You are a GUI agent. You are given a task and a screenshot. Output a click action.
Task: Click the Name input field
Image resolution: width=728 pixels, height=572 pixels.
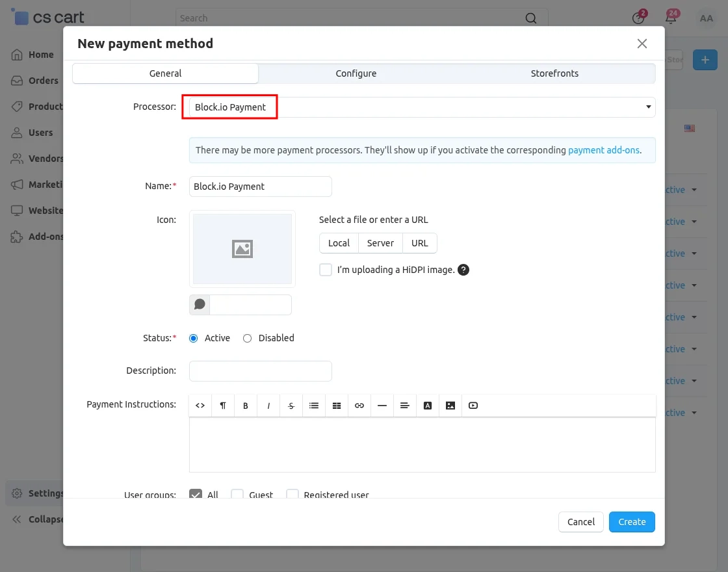(x=261, y=187)
